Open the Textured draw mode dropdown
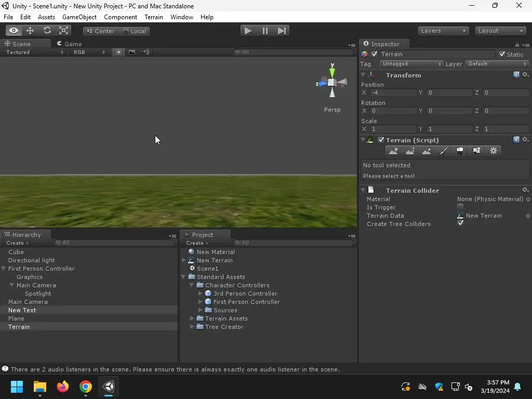 coord(35,52)
